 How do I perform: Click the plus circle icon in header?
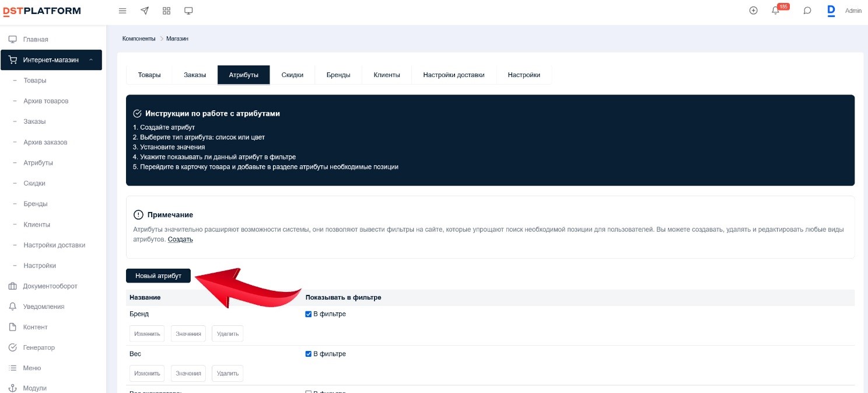(753, 11)
